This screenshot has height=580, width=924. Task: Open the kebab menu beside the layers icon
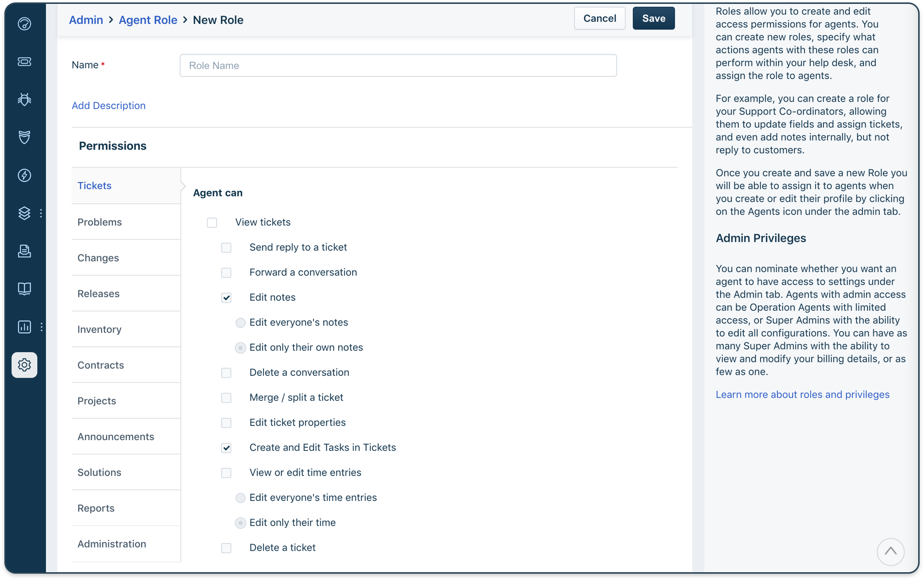[41, 213]
